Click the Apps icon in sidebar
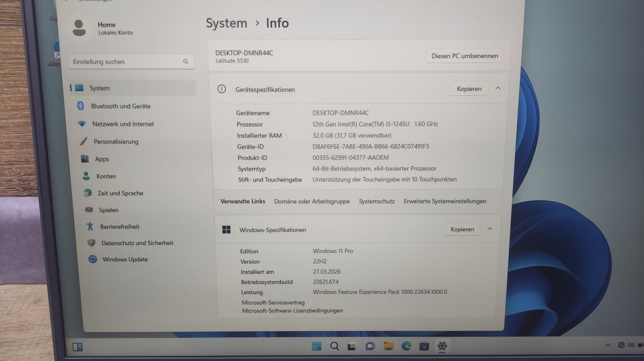 pyautogui.click(x=85, y=159)
